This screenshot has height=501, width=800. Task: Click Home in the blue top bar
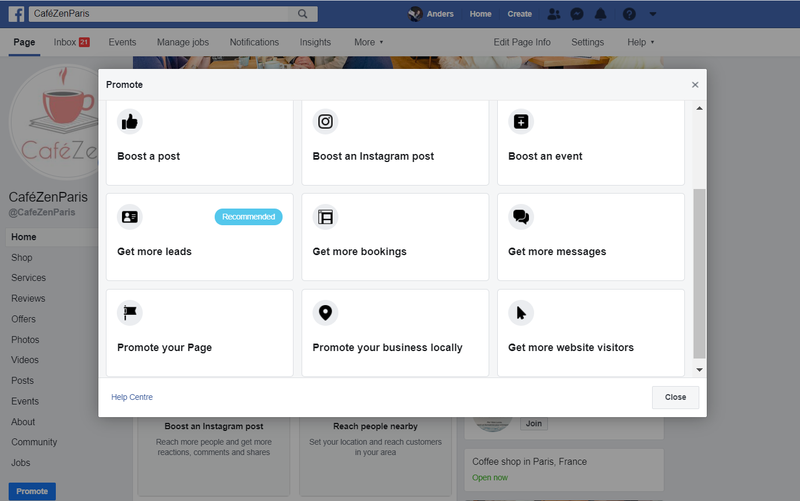click(x=480, y=14)
